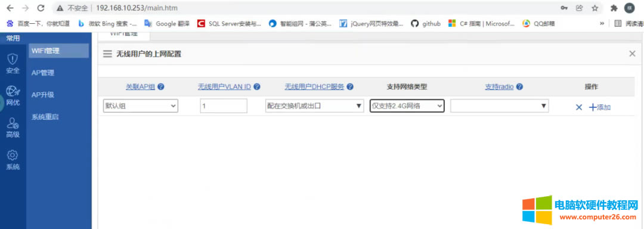Open the SQL Server install bookmark

[229, 24]
